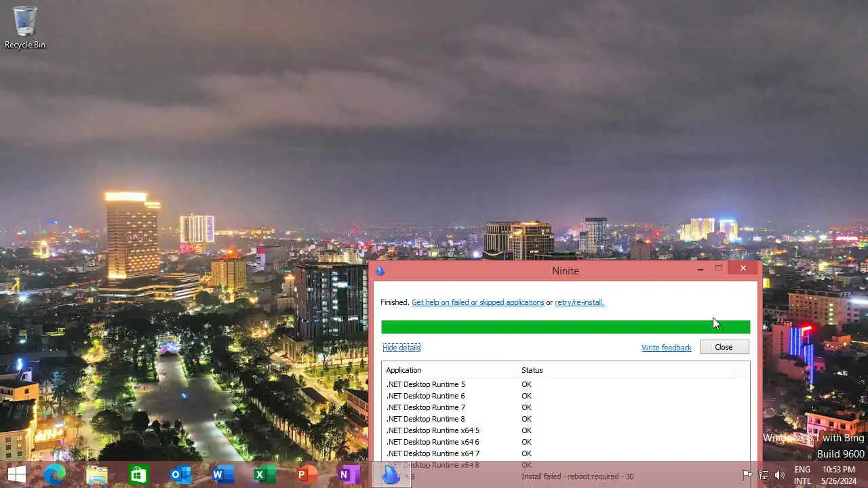
Task: Open the Windows Start button
Action: (x=16, y=474)
